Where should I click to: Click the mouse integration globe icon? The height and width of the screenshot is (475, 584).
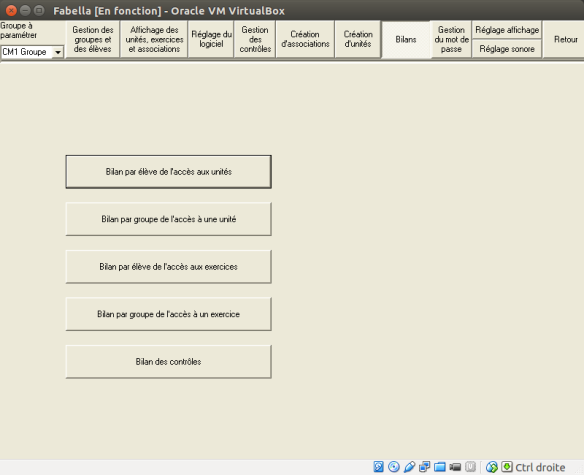tap(492, 467)
